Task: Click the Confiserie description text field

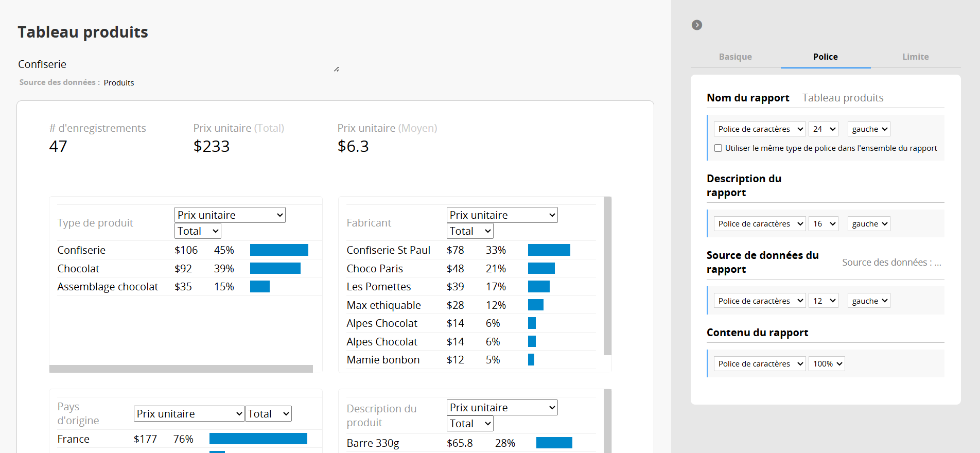Action: click(179, 64)
